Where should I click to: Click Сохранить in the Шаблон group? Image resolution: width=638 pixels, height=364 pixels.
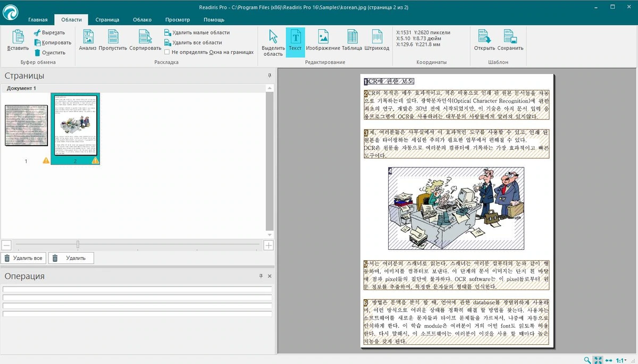[510, 40]
